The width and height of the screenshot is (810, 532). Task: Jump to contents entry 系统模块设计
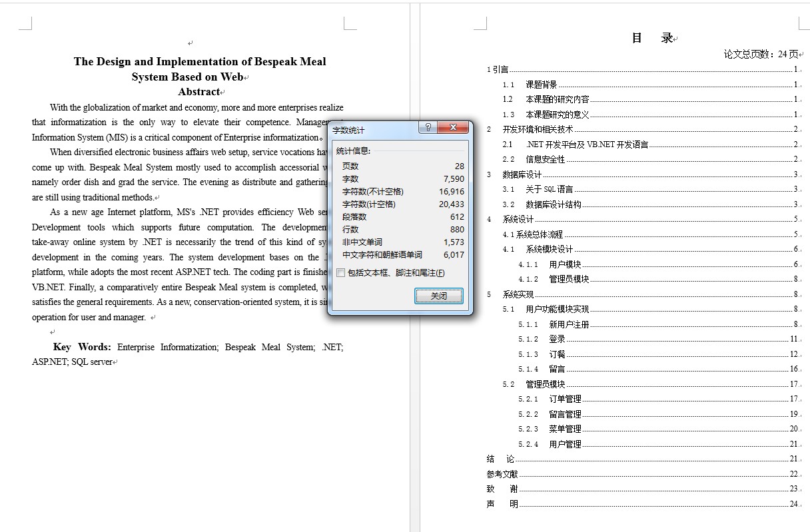(650, 249)
